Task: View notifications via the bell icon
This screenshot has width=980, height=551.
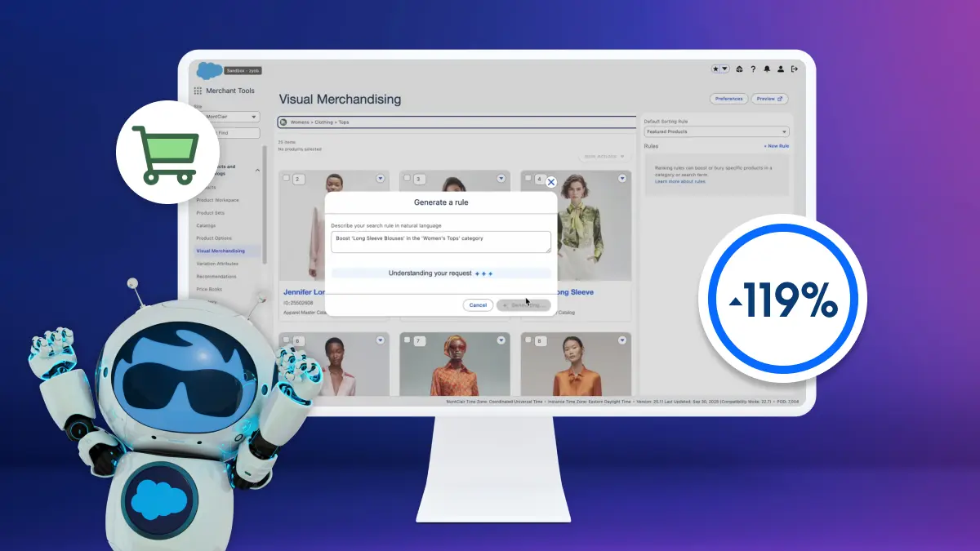Action: (x=766, y=69)
